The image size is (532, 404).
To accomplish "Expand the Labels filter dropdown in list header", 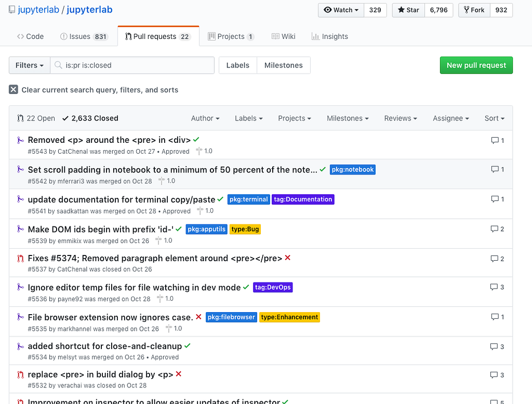I will pyautogui.click(x=249, y=118).
